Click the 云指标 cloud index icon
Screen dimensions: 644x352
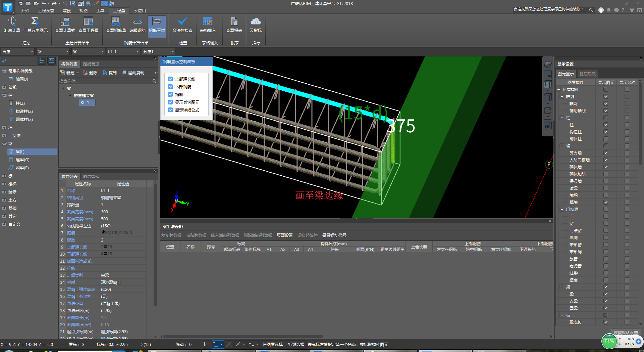(256, 25)
